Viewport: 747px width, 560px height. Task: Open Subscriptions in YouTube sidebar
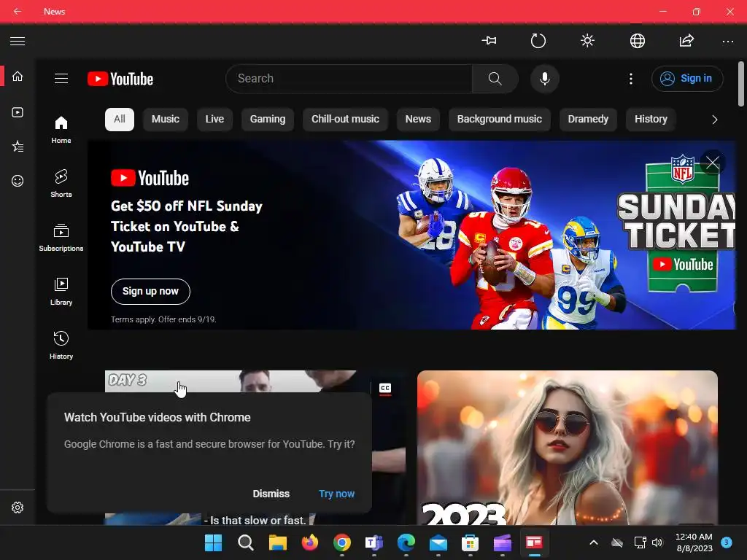point(61,237)
